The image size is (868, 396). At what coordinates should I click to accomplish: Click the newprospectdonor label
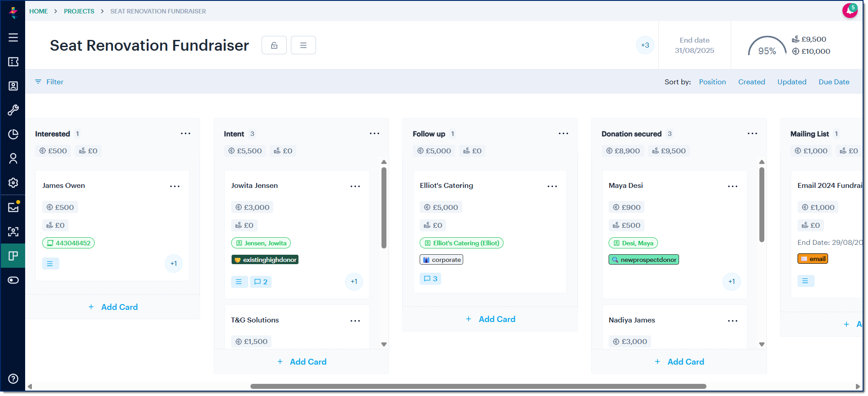click(x=644, y=260)
